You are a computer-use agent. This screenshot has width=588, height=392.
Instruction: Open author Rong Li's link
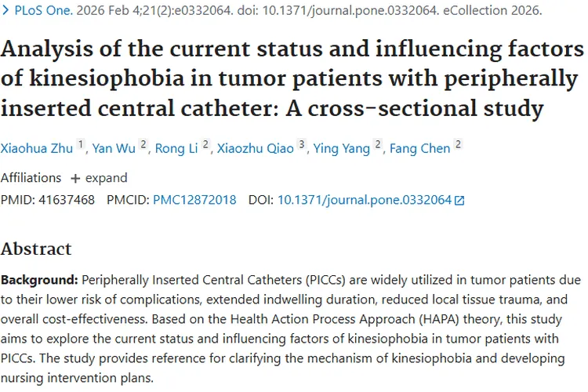tap(176, 148)
